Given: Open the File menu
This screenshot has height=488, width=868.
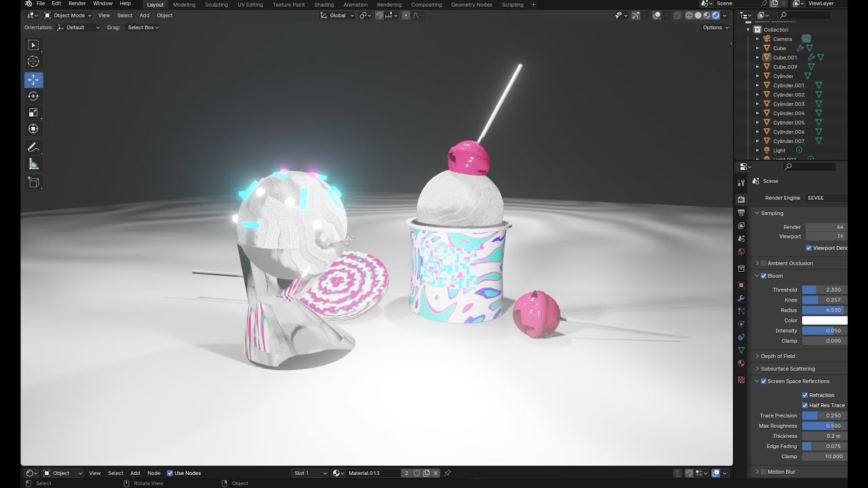Looking at the screenshot, I should tap(41, 4).
